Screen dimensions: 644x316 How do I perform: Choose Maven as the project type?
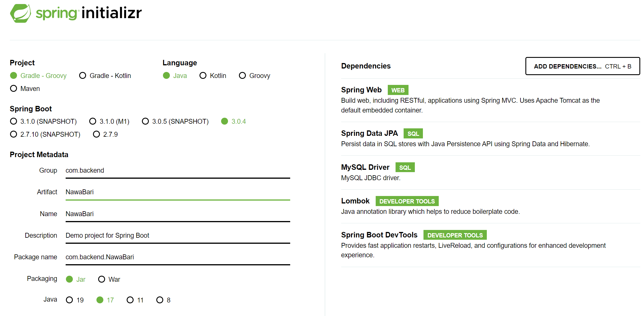(x=25, y=89)
